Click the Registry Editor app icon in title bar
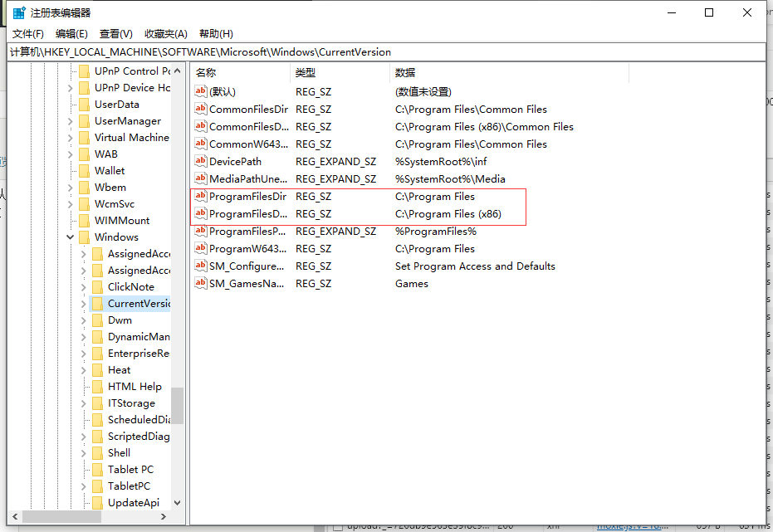 pos(19,13)
